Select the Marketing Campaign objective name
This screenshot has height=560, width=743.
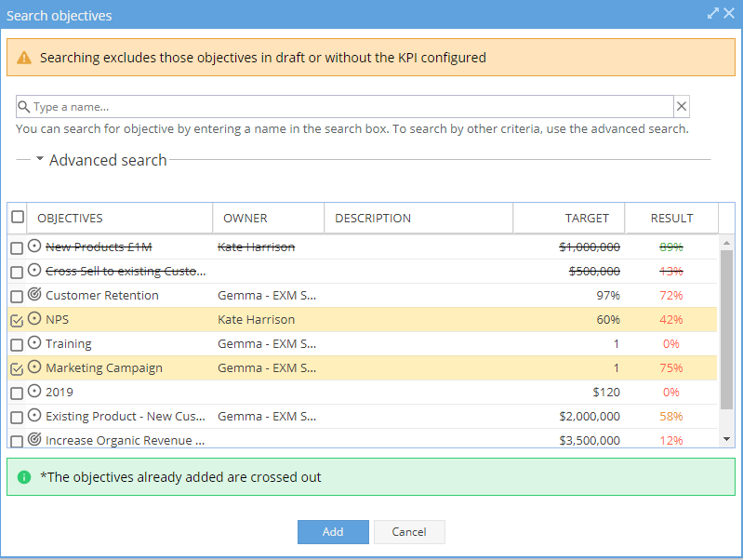[104, 368]
